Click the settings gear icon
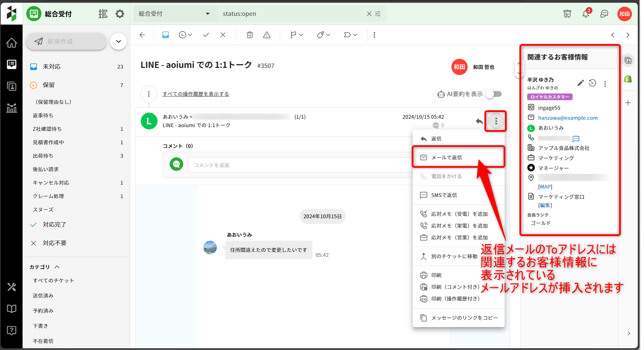The width and height of the screenshot is (644, 350). [120, 14]
